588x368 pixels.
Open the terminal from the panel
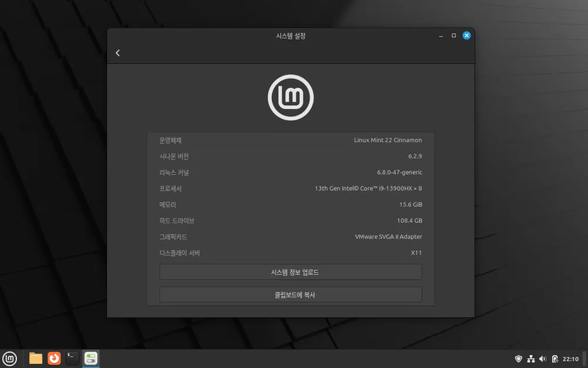pos(72,359)
